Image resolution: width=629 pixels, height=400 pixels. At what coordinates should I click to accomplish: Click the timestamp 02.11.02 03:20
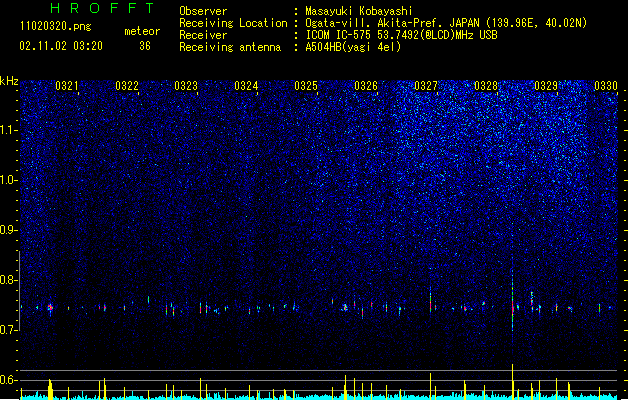click(x=61, y=46)
